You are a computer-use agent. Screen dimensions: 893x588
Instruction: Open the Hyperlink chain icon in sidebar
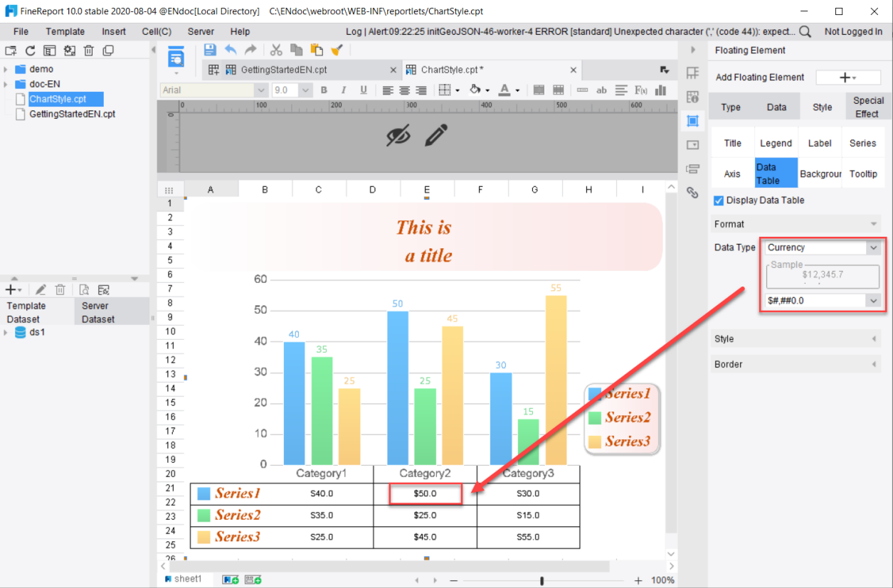click(x=692, y=192)
